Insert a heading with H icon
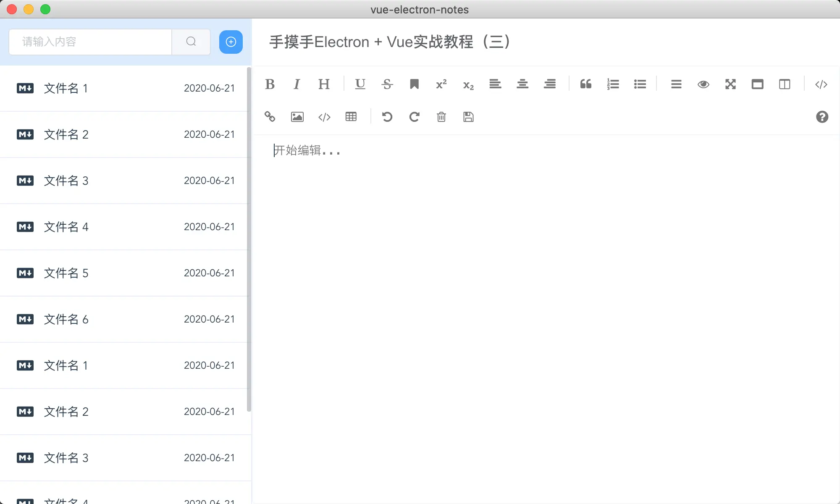Image resolution: width=840 pixels, height=504 pixels. click(323, 84)
